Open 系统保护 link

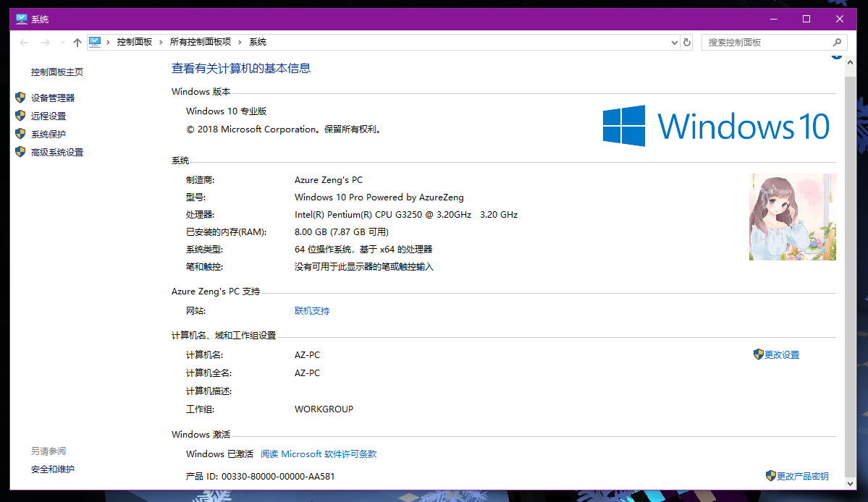[x=49, y=135]
